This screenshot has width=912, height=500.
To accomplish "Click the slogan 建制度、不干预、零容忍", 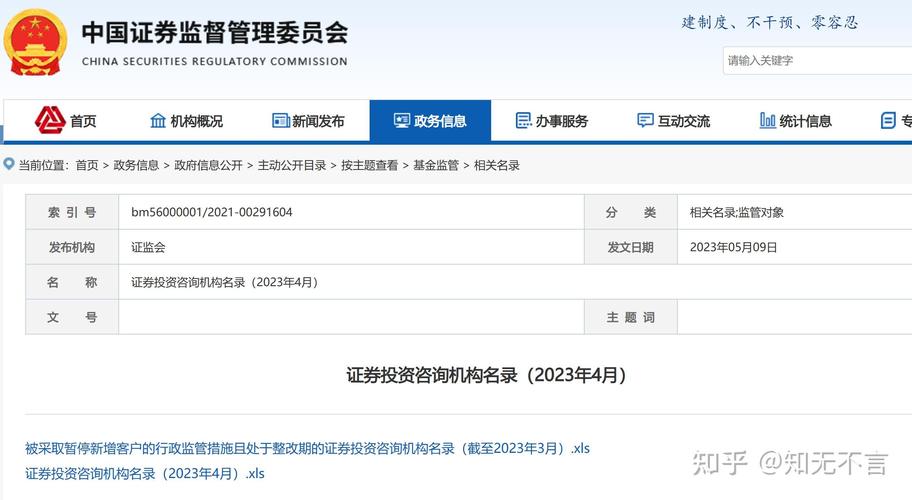I will 770,23.
